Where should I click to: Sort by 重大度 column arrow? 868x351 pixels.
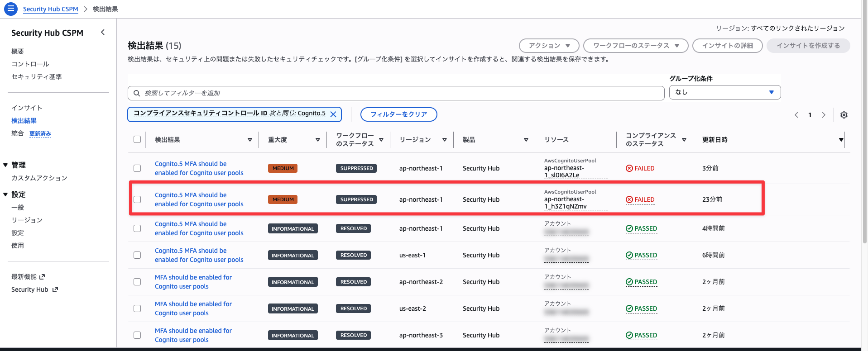point(318,140)
